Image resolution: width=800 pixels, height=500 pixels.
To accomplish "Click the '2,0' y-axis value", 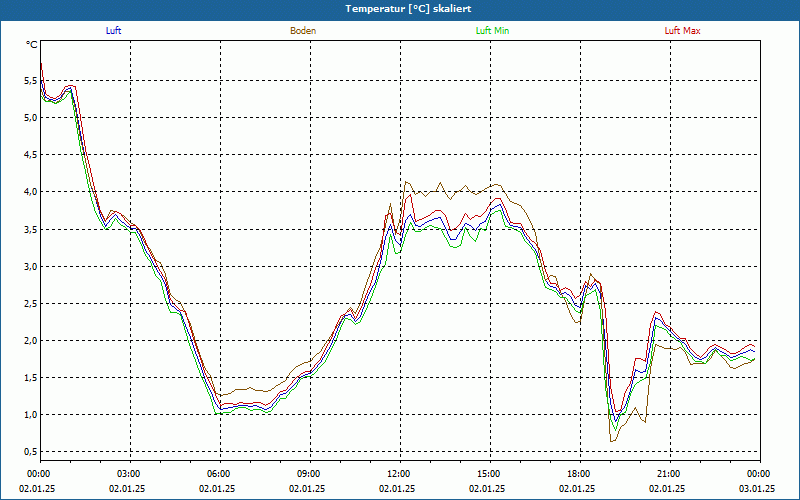I will click(31, 340).
